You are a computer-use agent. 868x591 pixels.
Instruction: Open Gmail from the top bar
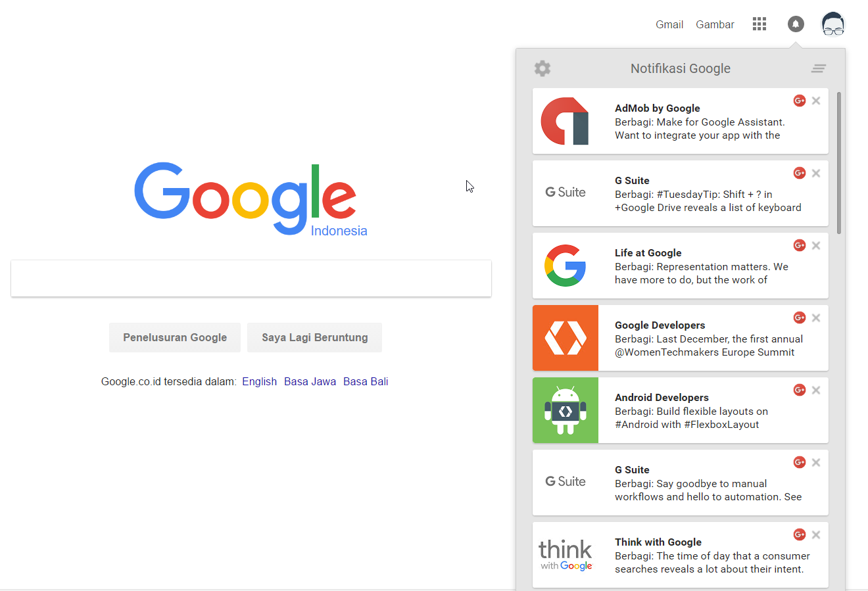[x=669, y=24]
